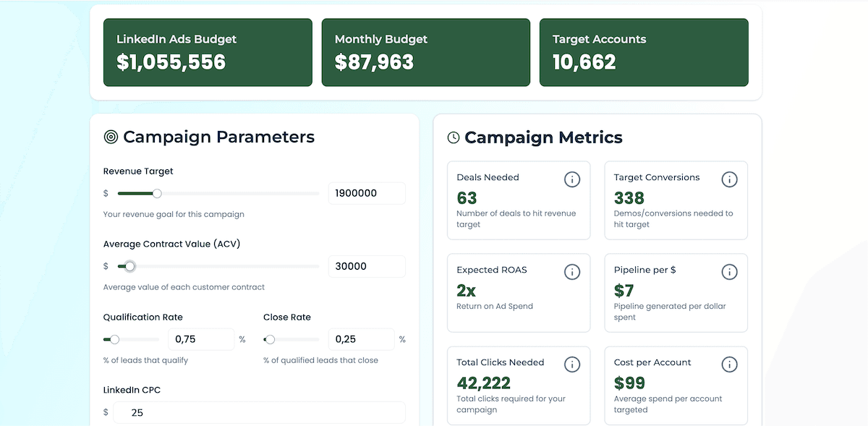Click the clock icon beside Campaign Metrics
The width and height of the screenshot is (868, 426).
454,137
